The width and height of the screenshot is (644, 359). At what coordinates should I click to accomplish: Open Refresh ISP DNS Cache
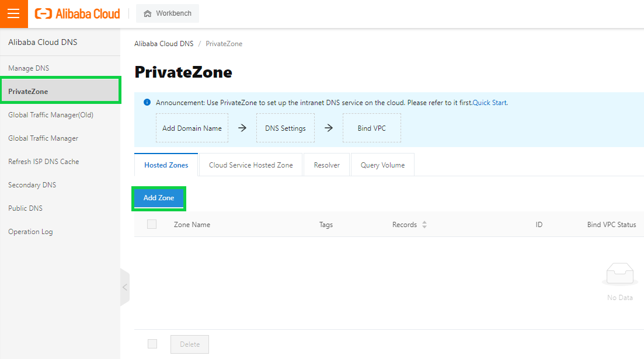point(60,162)
